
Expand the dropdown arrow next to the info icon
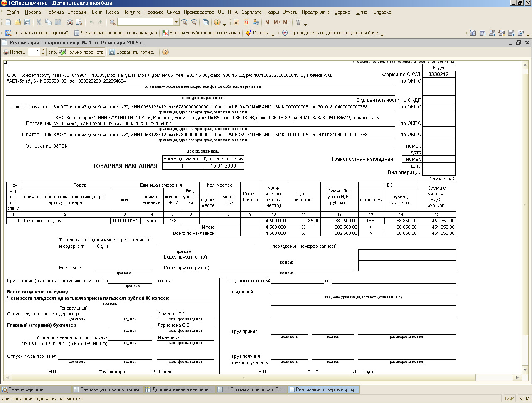225,24
